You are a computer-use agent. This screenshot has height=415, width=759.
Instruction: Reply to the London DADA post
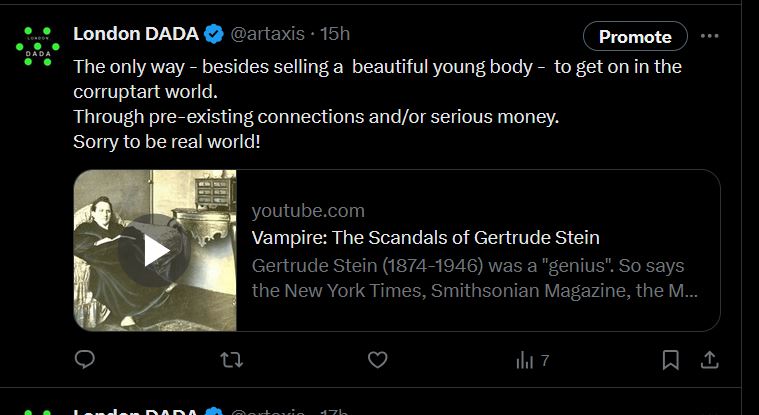(x=85, y=359)
